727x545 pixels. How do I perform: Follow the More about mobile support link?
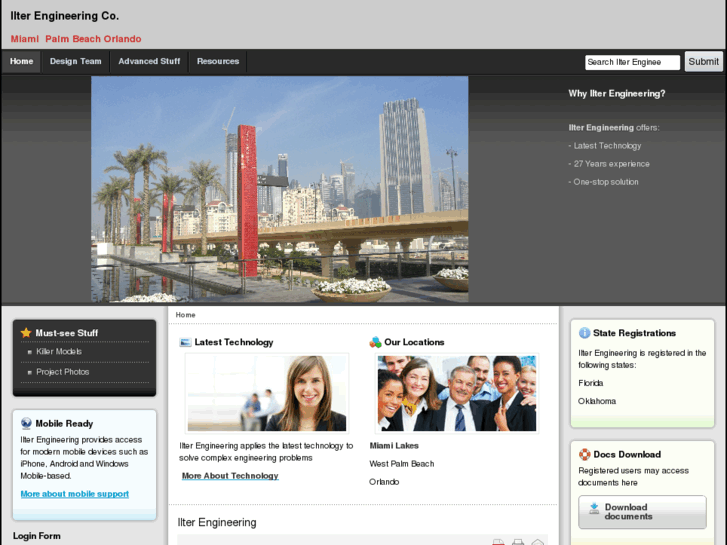pos(75,494)
